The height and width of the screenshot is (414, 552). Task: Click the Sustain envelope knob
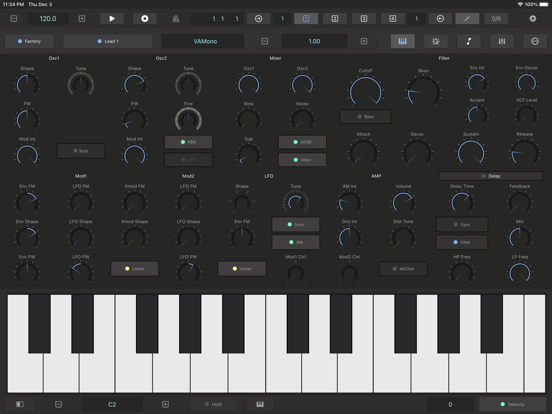click(x=471, y=153)
